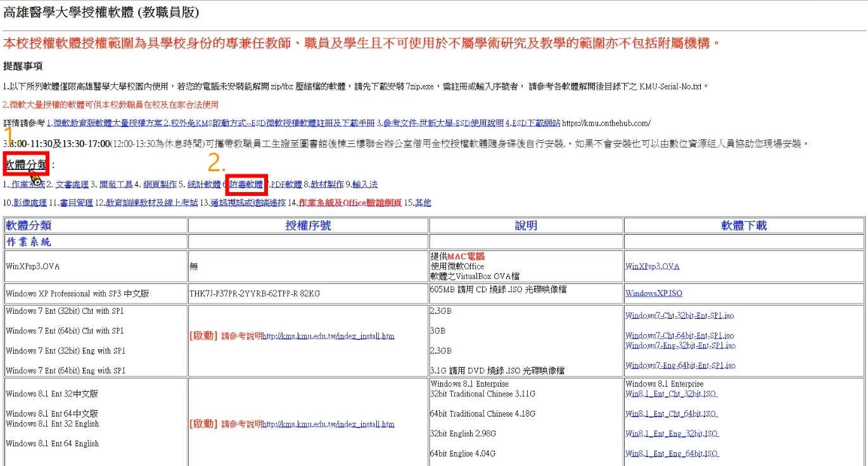Download Windows7-Cht-64bit-Ent-SP1.iso

point(679,335)
